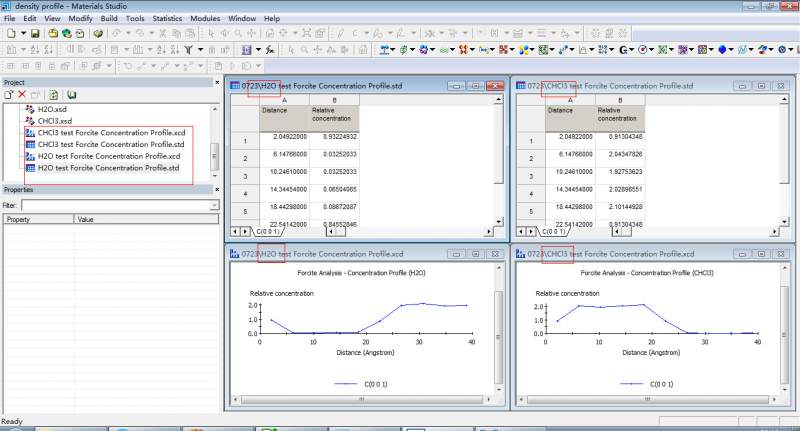Click the Property column header
The image size is (800, 431).
pos(39,219)
